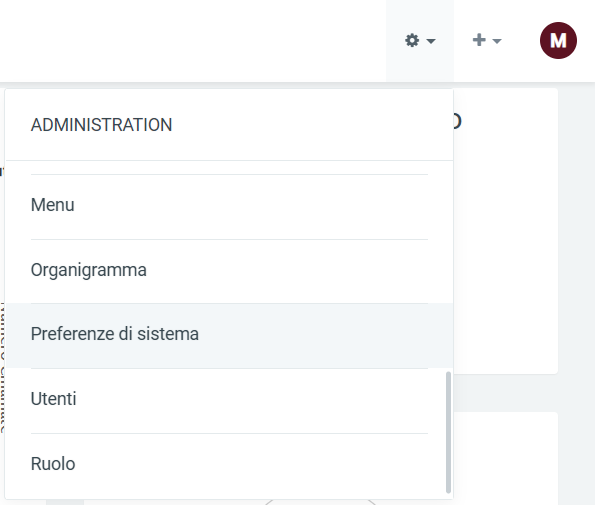Click the ADMINISTRATION header
The height and width of the screenshot is (505, 595).
[101, 125]
